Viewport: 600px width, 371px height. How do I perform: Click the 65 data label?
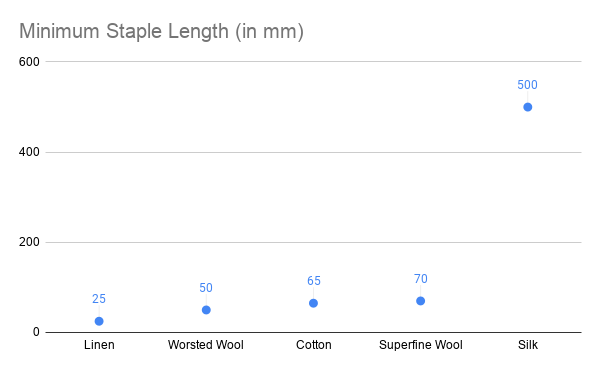coord(314,281)
